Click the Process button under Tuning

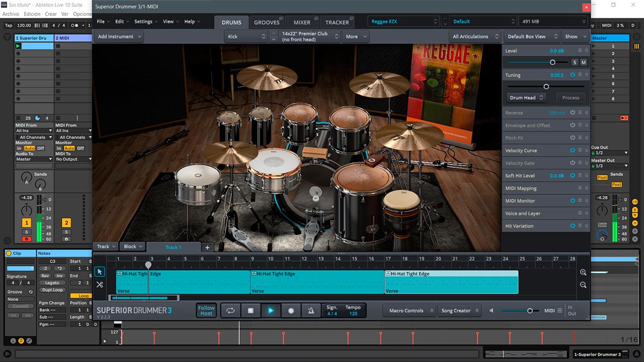click(570, 98)
